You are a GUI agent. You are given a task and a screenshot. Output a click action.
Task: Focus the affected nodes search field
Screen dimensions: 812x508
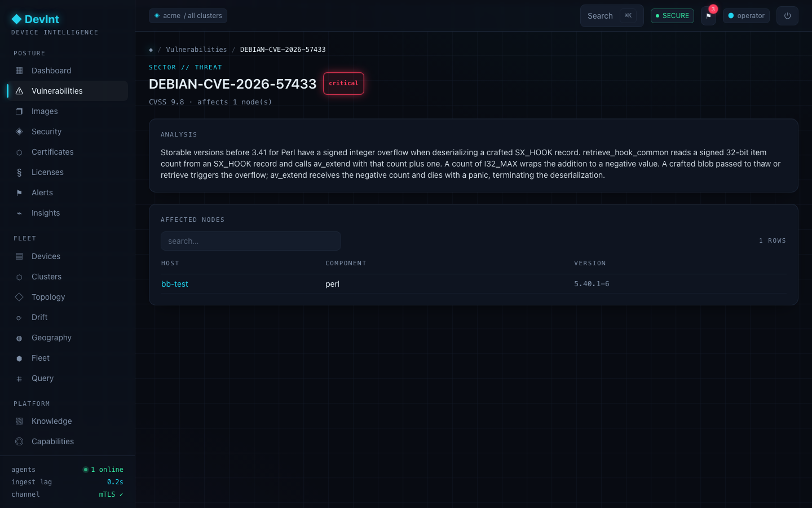coord(251,241)
